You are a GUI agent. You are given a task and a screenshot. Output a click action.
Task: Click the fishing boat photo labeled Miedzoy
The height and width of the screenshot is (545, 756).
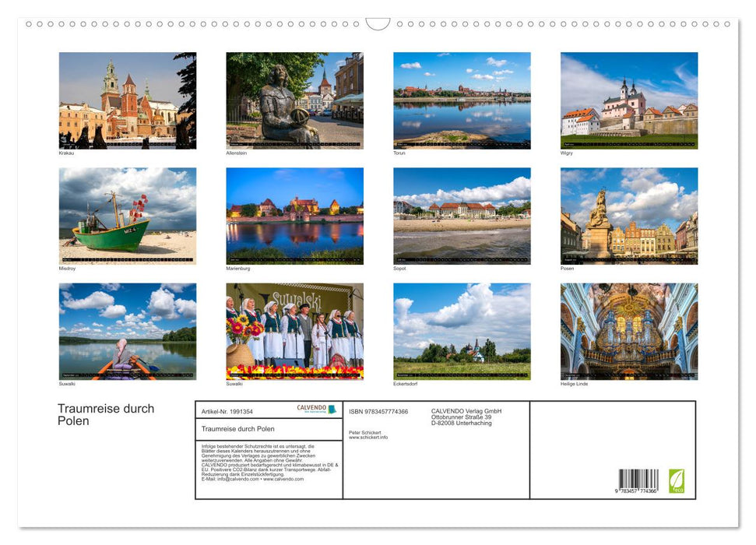pyautogui.click(x=128, y=214)
